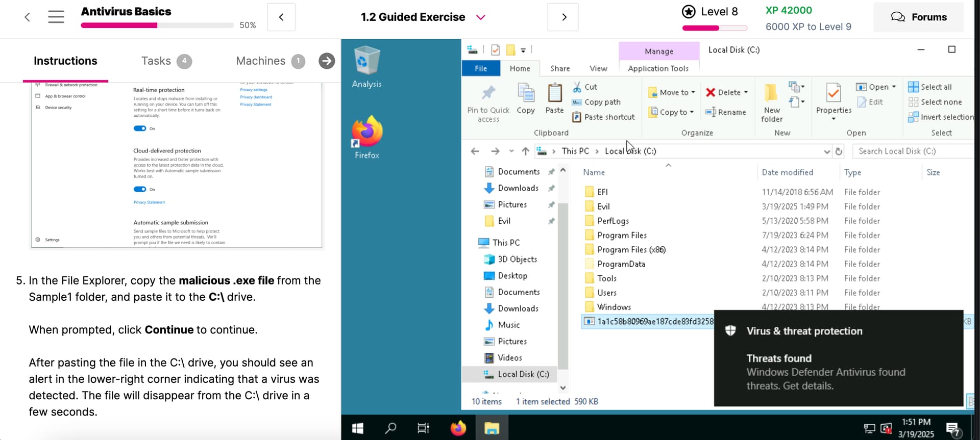Go back with the top-left chevron
Viewport: 980px width, 440px height.
tap(27, 17)
